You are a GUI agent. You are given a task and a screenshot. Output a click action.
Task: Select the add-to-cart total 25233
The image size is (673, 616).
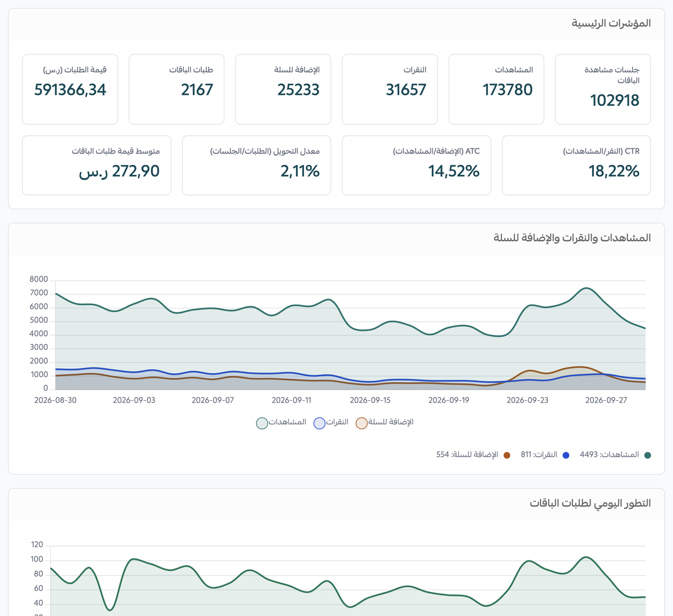click(298, 90)
